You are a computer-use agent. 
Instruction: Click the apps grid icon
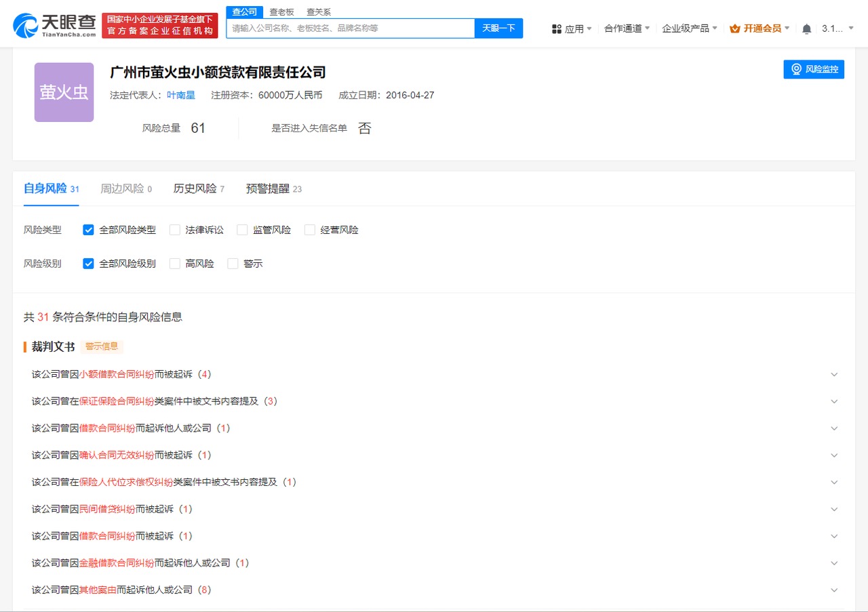coord(557,28)
